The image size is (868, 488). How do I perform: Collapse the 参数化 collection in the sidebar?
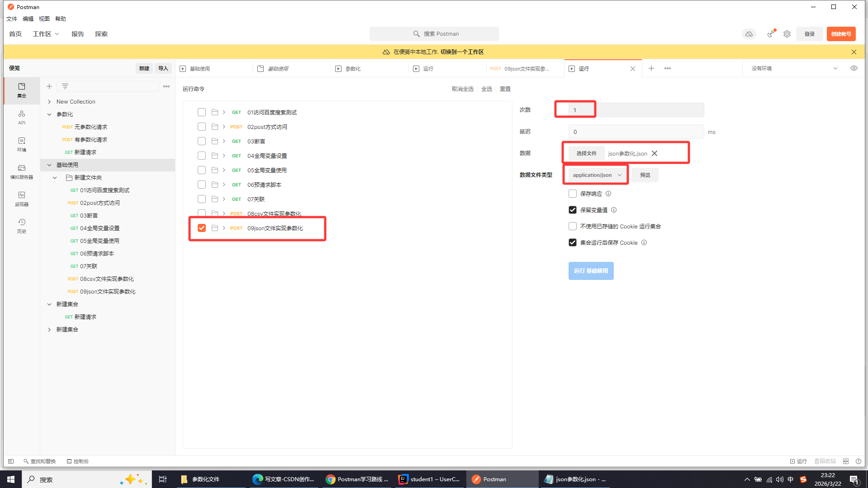tap(49, 114)
